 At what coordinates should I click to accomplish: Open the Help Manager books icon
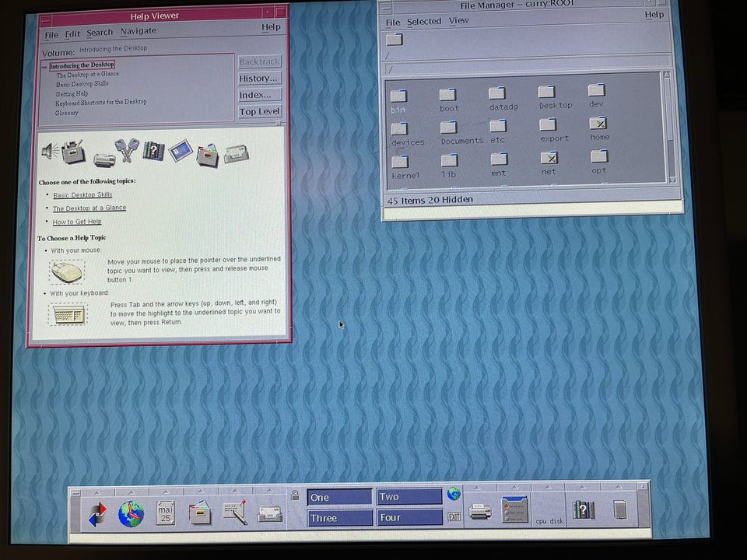(x=583, y=510)
